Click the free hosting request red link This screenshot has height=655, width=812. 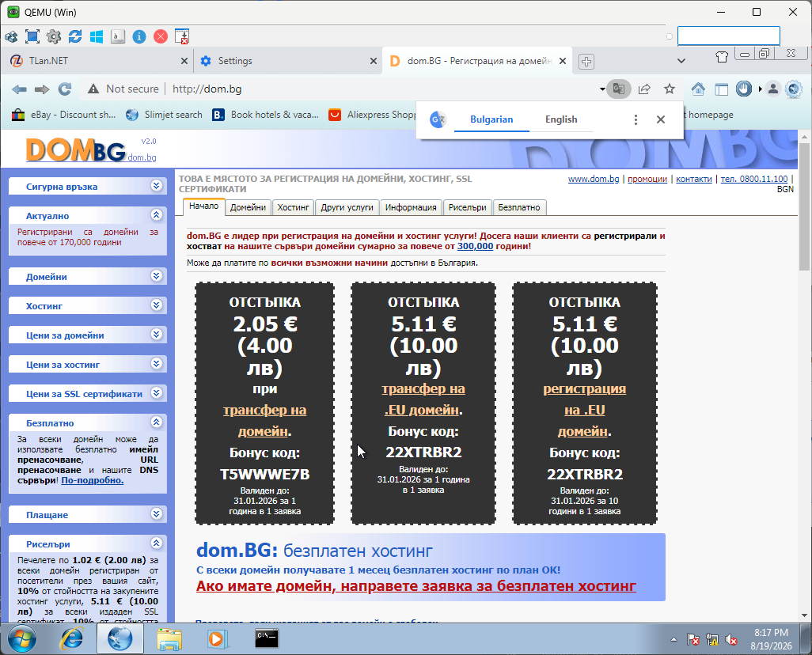point(415,586)
